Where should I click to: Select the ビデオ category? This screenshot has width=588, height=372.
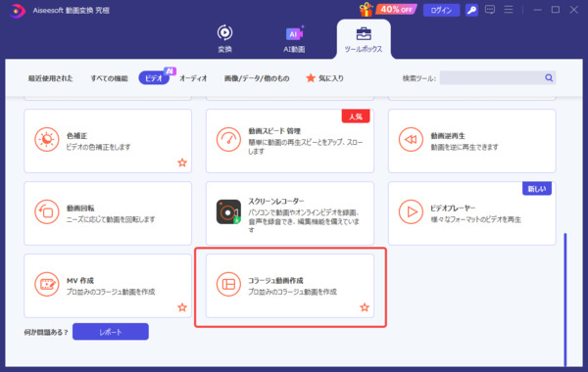(154, 78)
